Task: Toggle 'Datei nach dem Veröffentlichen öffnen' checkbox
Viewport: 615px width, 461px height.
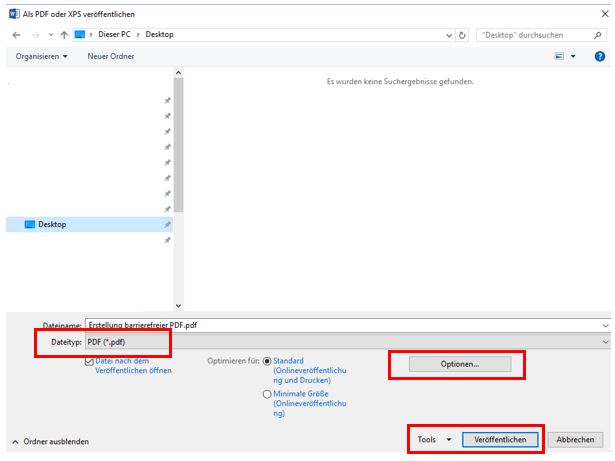Action: point(89,361)
